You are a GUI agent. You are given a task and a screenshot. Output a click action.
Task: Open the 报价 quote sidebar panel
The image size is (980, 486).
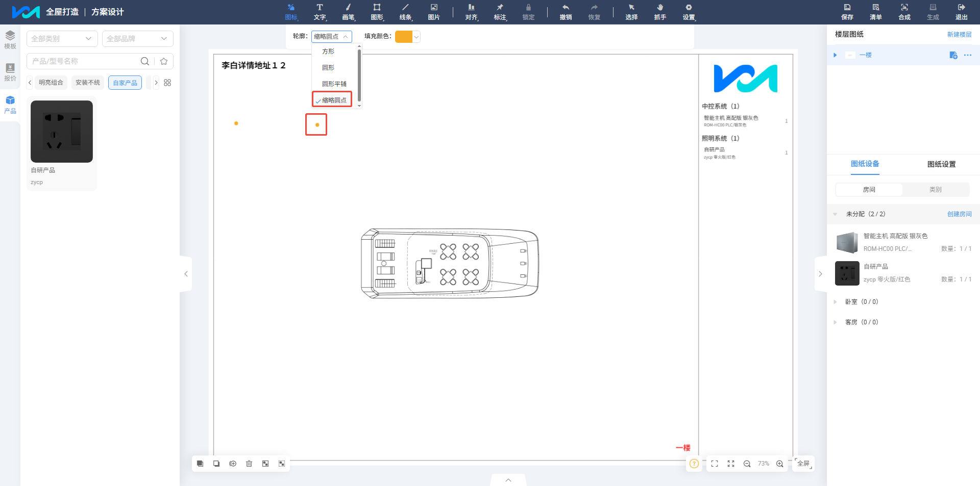(x=10, y=72)
